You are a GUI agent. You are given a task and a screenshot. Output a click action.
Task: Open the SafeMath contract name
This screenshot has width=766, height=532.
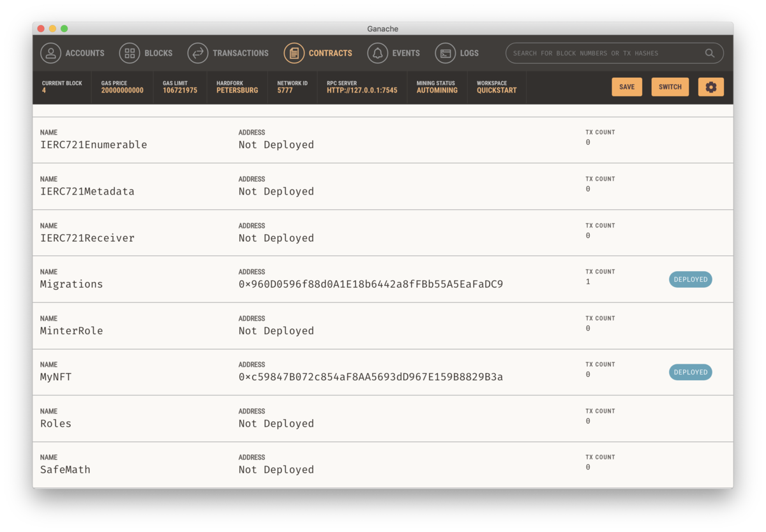pyautogui.click(x=65, y=469)
